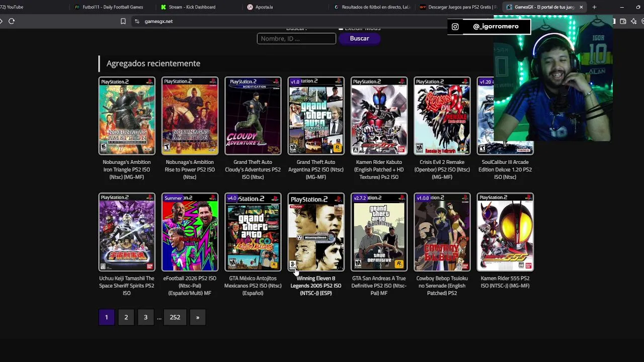Open site information icon beside gamesgx.net
The image size is (644, 362).
click(137, 21)
